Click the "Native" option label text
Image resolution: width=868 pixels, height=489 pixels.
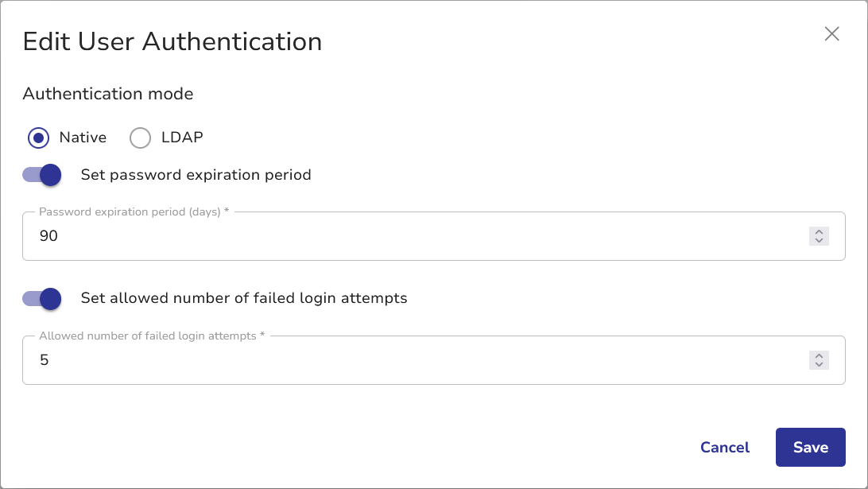point(83,138)
